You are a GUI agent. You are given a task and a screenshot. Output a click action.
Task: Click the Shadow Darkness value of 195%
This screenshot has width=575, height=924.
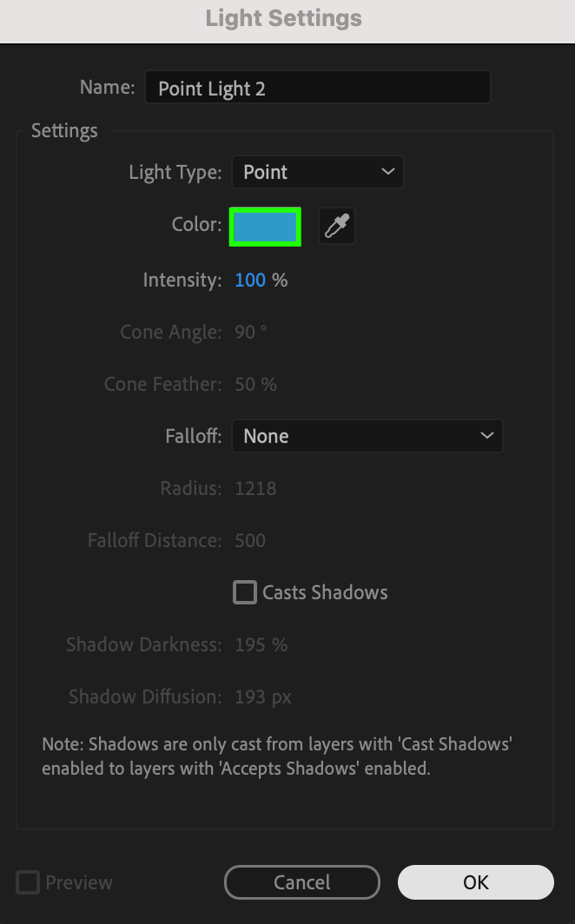coord(261,644)
